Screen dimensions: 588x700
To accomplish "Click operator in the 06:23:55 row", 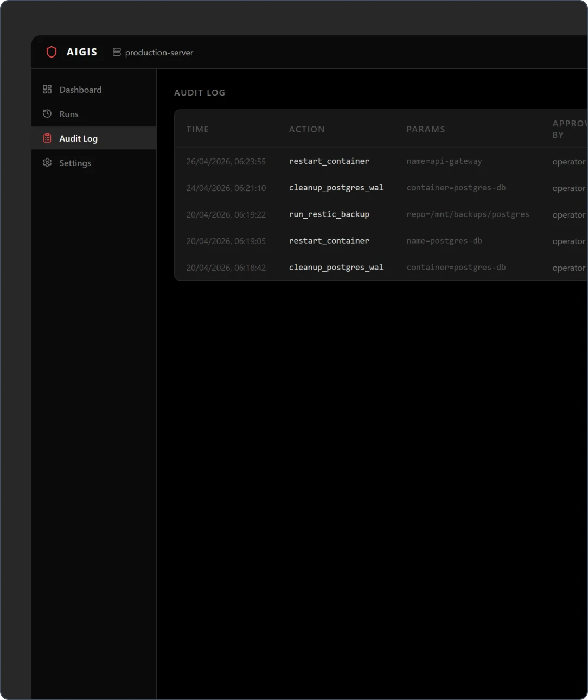I will click(570, 162).
